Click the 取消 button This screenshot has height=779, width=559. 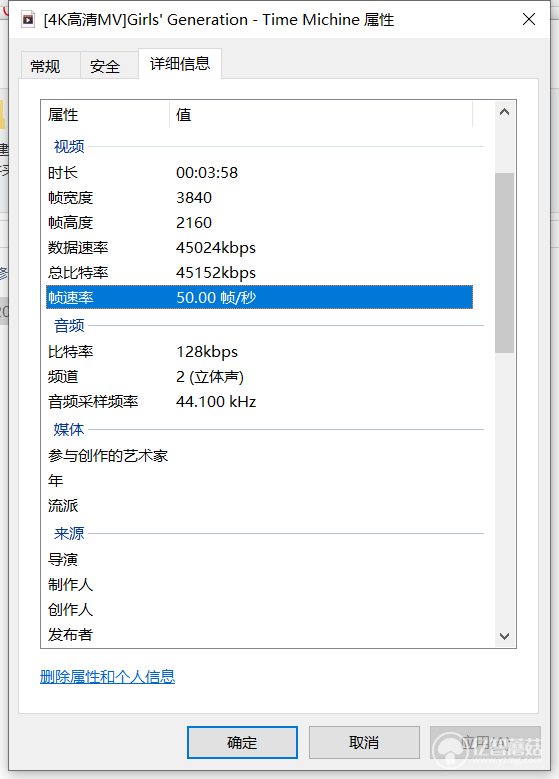coord(364,742)
